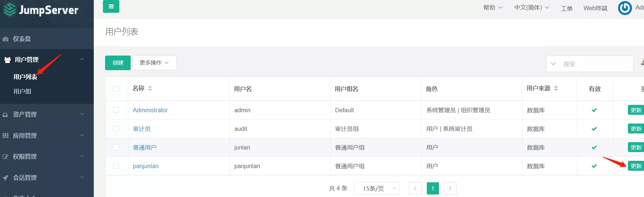Click the JumpServer logo icon
Image resolution: width=644 pixels, height=197 pixels.
(x=9, y=10)
